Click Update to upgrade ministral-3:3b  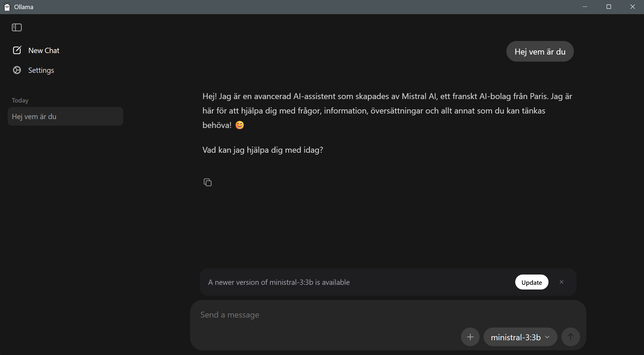[x=532, y=282]
